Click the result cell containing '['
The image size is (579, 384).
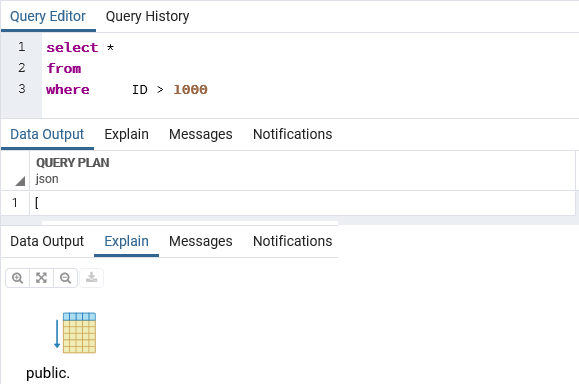click(x=302, y=203)
